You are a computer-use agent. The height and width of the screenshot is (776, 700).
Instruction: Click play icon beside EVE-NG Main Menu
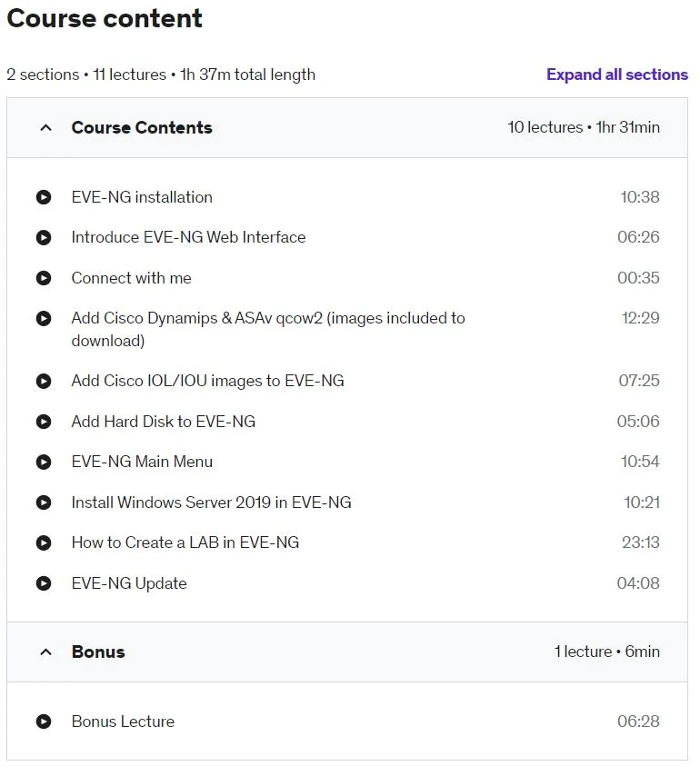[44, 462]
